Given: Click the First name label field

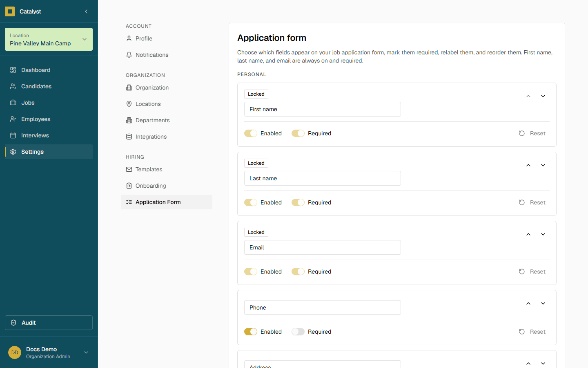Looking at the screenshot, I should [323, 109].
